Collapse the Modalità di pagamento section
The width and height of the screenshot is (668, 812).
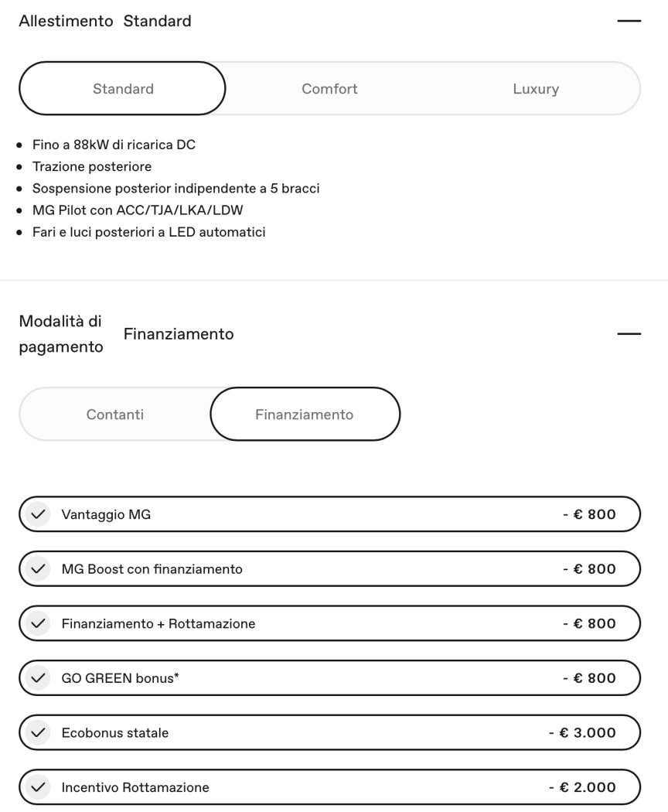[629, 334]
